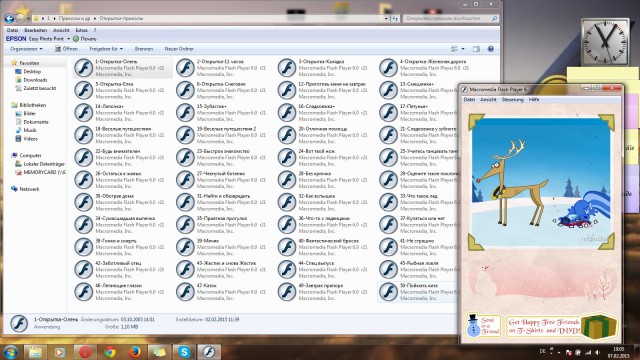Select Videos under Bibliotheken
The width and height of the screenshot is (640, 360).
tap(31, 139)
